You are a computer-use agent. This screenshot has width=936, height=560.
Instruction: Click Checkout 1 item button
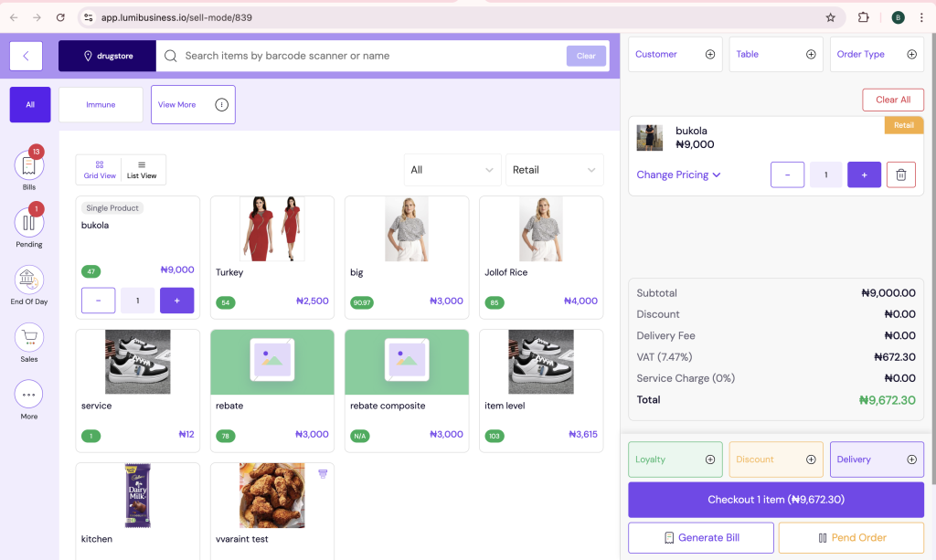(x=775, y=500)
